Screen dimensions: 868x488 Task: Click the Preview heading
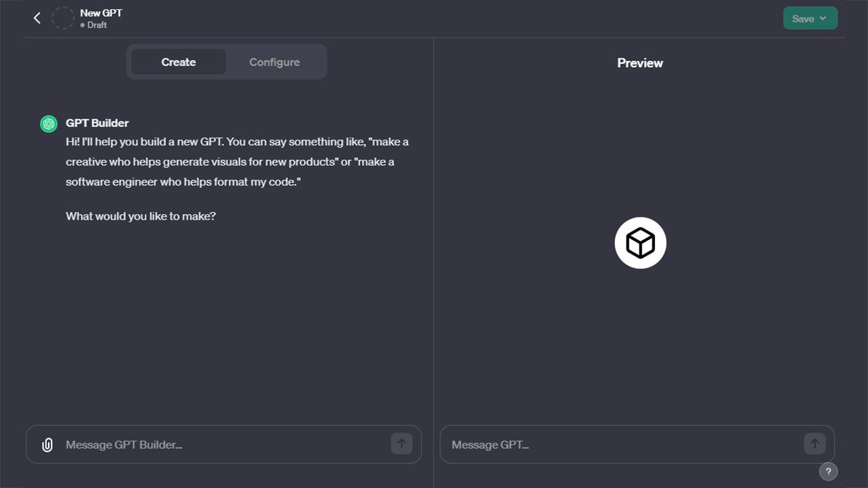tap(640, 63)
